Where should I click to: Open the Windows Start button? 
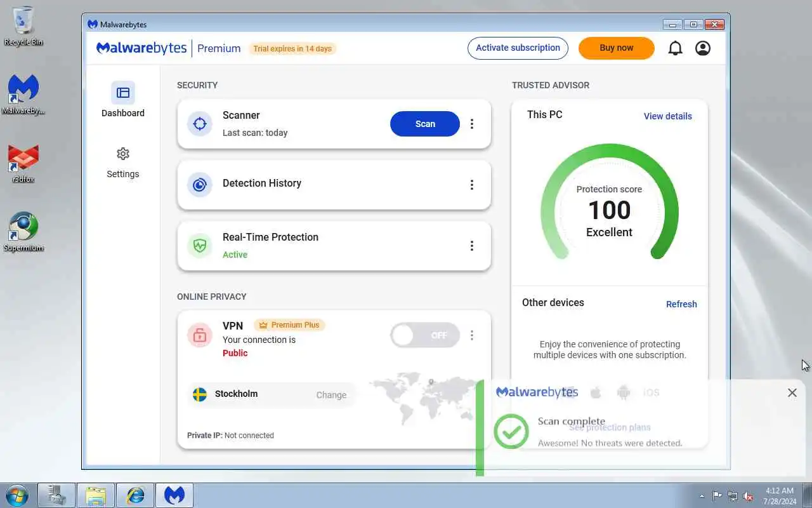coord(16,495)
